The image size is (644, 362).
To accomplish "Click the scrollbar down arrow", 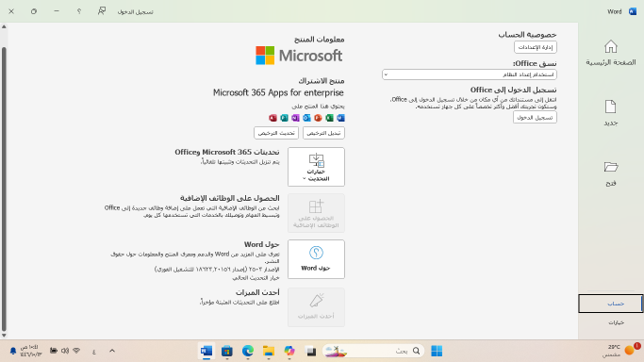I will (4, 335).
